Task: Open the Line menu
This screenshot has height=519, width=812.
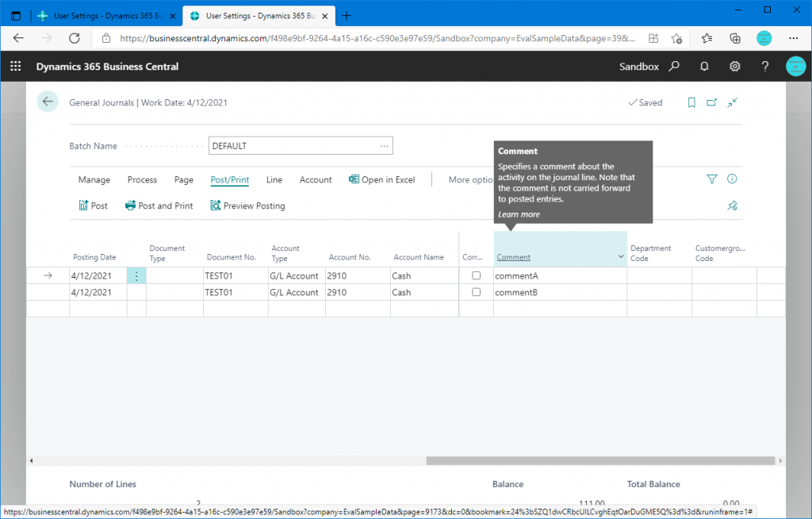Action: point(274,179)
